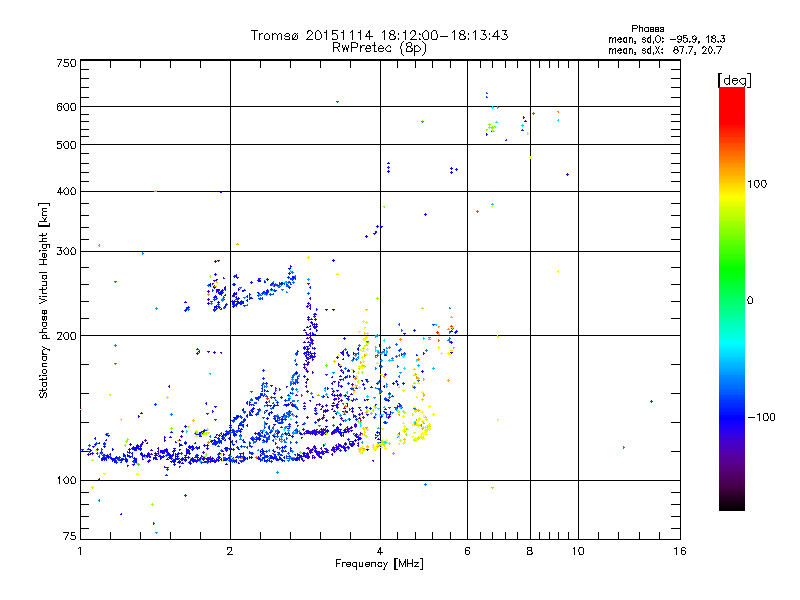Click the '4' frequency axis tick label
800x600 pixels.
pos(380,551)
